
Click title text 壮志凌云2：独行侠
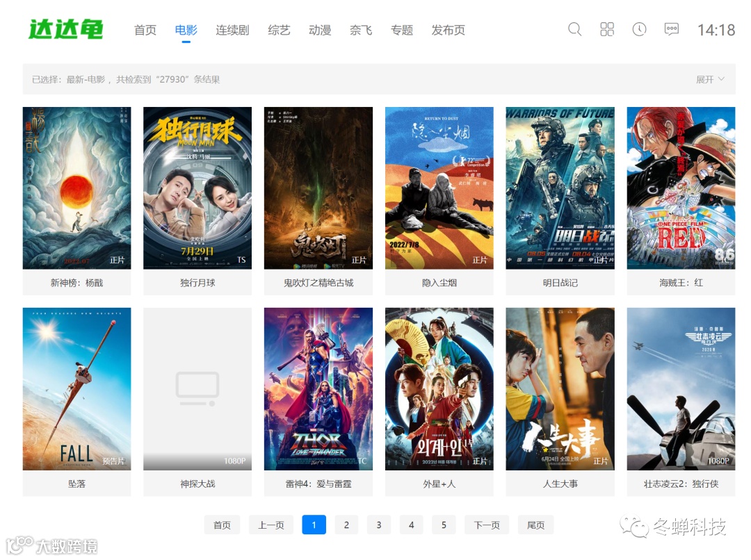[681, 484]
